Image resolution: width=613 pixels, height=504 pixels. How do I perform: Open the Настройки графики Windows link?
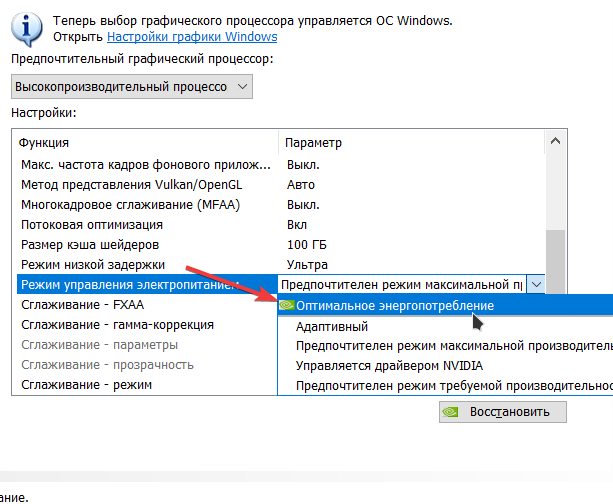click(x=192, y=37)
